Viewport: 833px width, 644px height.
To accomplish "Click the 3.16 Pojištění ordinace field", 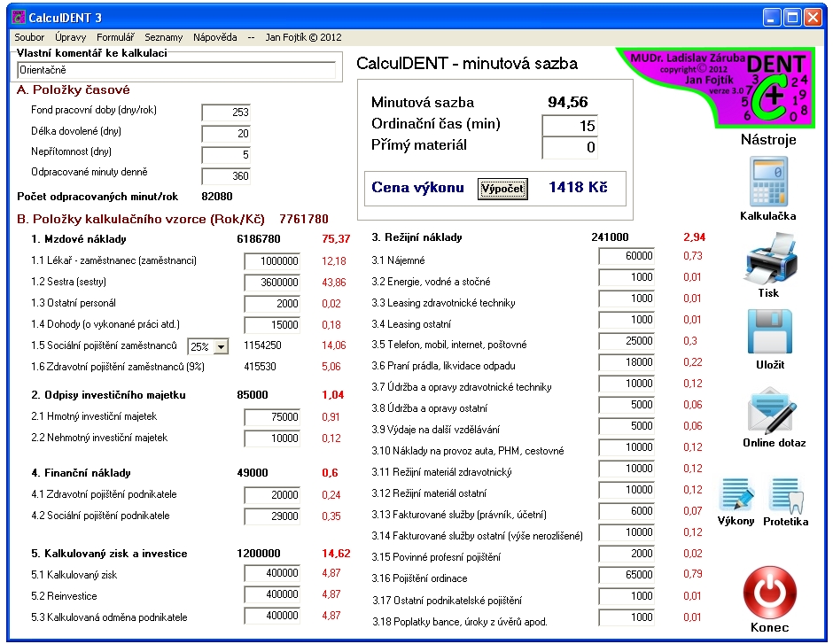I will (x=627, y=574).
